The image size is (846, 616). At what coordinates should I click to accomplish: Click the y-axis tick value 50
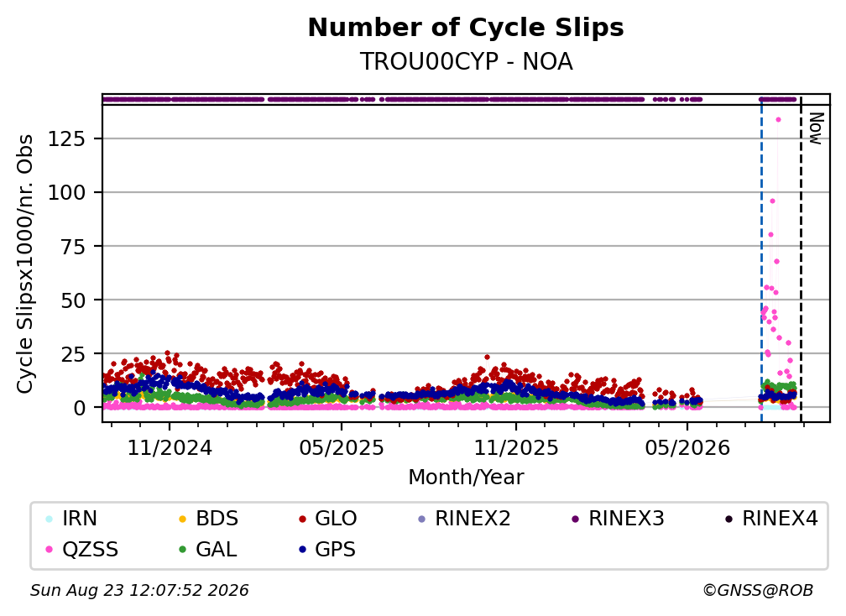(73, 300)
